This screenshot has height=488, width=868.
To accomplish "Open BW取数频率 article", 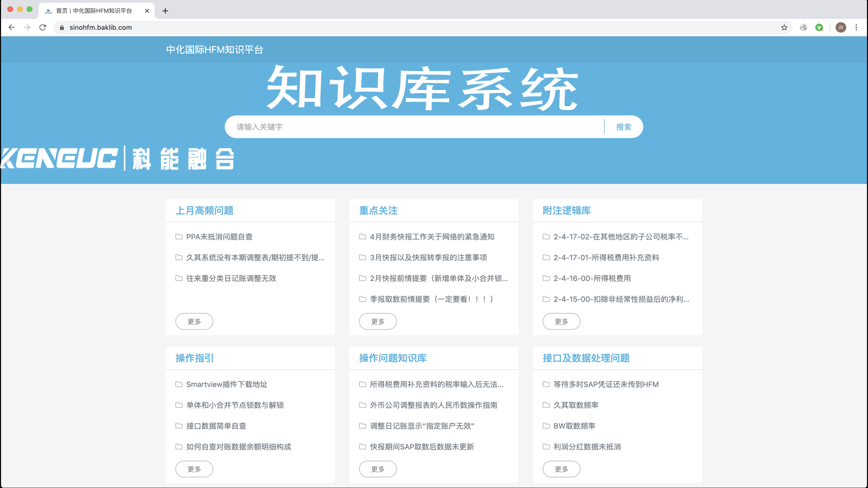I will pyautogui.click(x=574, y=426).
